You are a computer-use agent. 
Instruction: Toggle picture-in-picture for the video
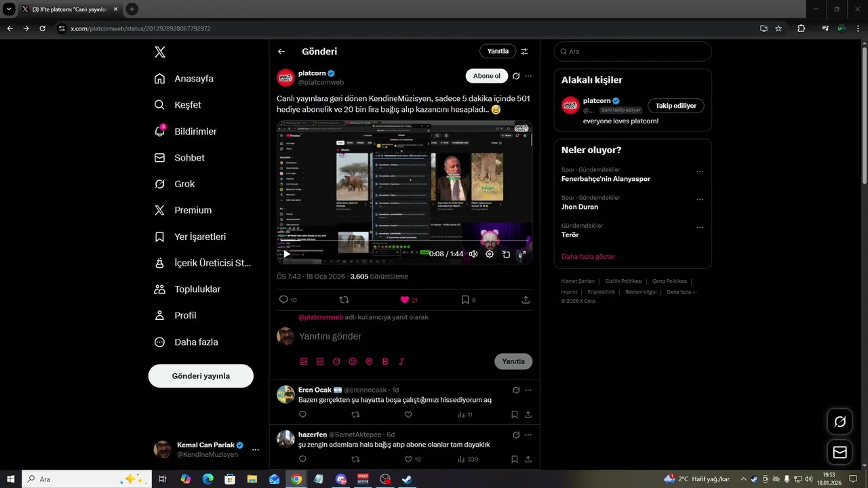point(506,254)
